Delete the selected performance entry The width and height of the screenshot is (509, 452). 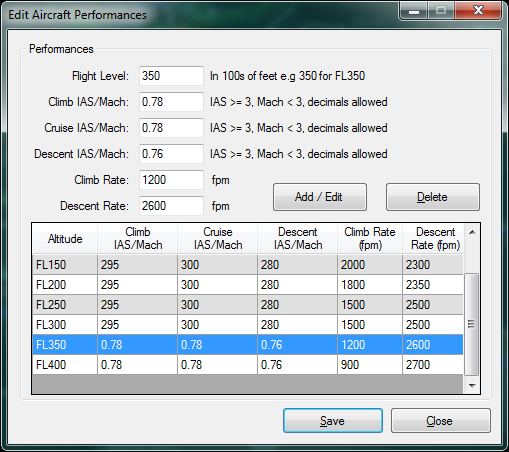tap(433, 197)
